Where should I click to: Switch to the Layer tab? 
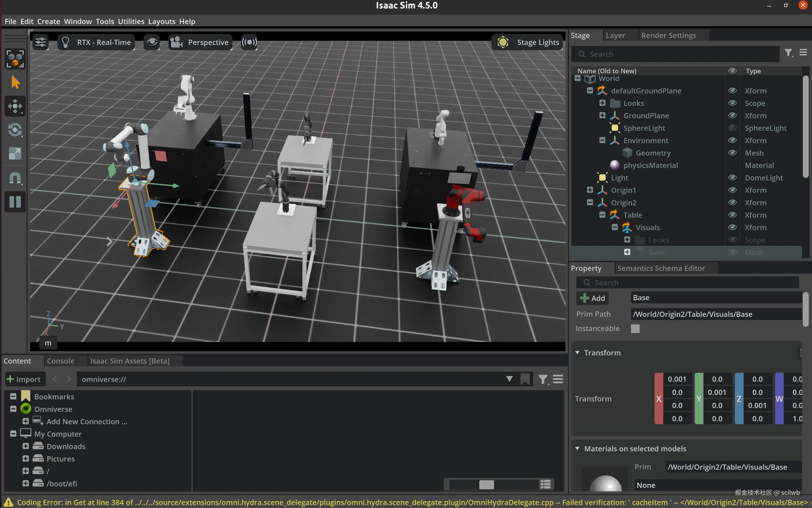click(615, 35)
